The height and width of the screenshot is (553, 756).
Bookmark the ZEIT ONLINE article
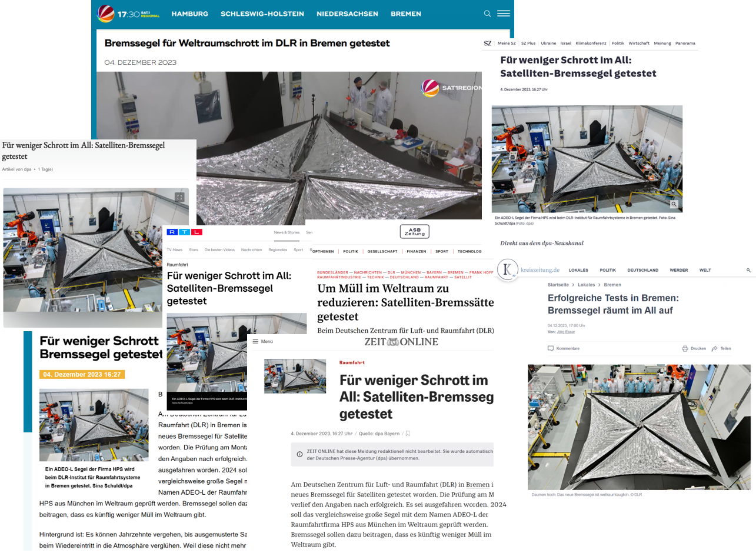[408, 434]
